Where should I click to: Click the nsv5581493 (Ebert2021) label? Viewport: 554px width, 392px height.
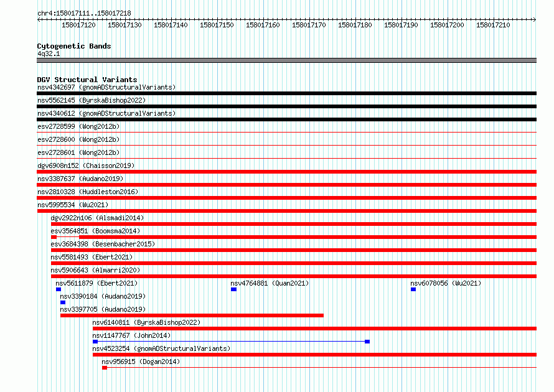(92, 257)
